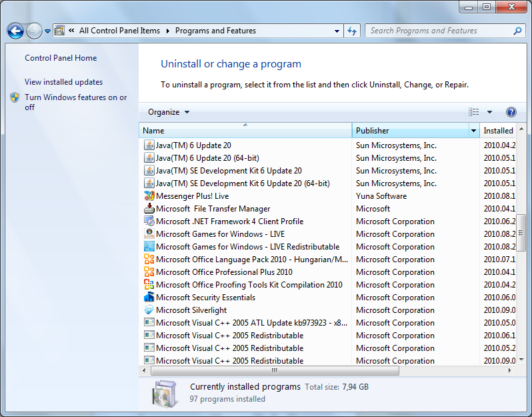Open the Organize menu
This screenshot has width=532, height=417.
[169, 112]
